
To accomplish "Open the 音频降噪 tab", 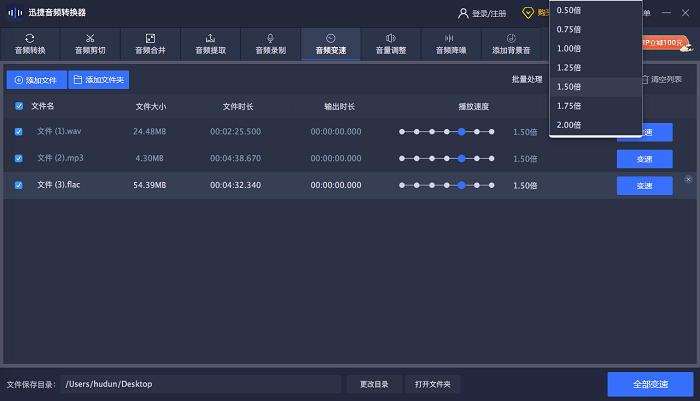I will click(451, 44).
